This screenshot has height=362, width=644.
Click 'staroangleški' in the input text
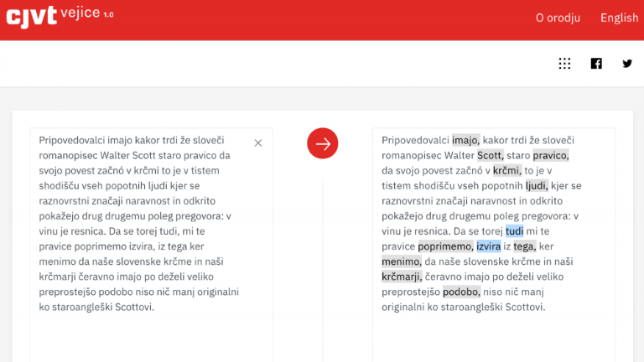80,307
